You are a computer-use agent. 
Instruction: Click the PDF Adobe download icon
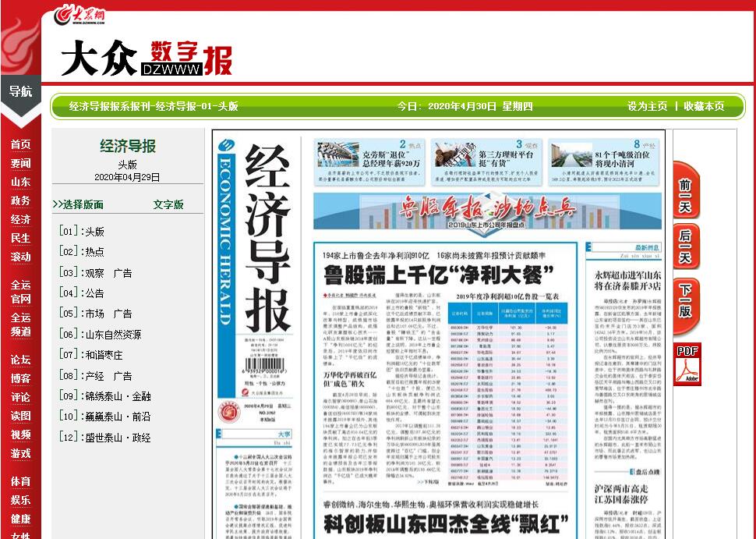coord(687,364)
